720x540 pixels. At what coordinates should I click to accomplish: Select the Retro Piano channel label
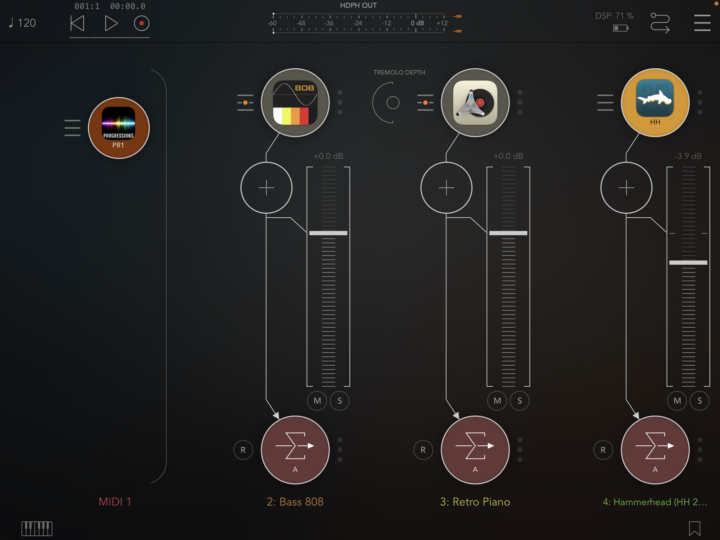[475, 502]
